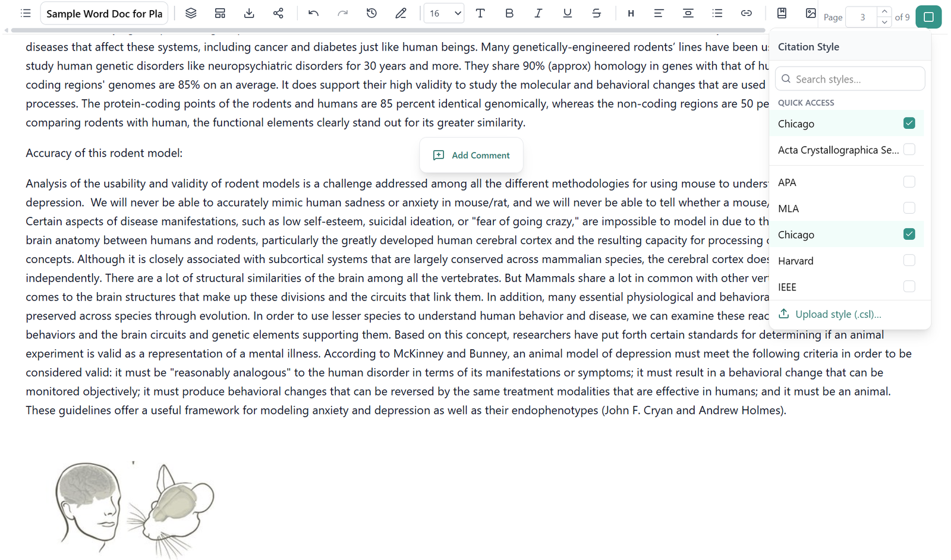
Task: Decrease the page number with down arrow
Action: (884, 22)
